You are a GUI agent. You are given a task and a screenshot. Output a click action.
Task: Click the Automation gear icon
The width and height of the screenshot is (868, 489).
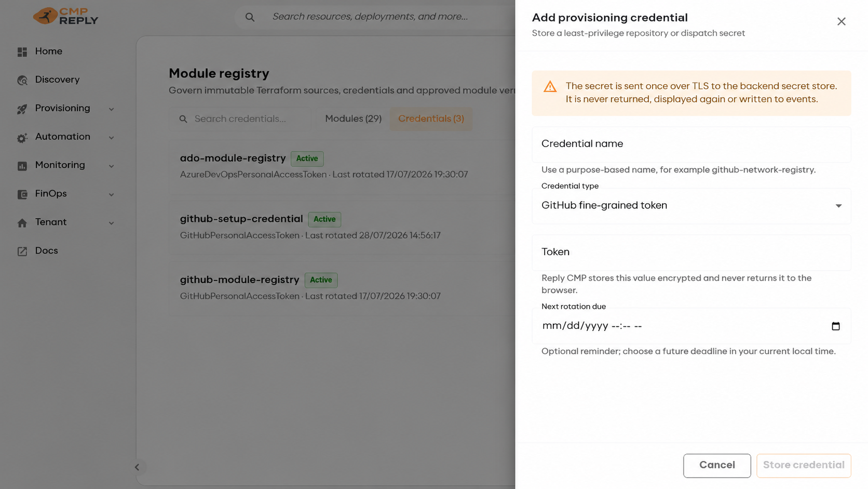(x=22, y=138)
